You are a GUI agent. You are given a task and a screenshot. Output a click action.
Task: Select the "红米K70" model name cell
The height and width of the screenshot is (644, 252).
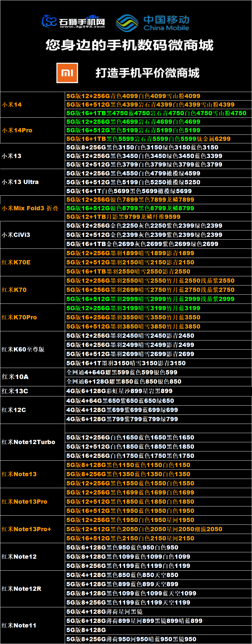[32, 290]
